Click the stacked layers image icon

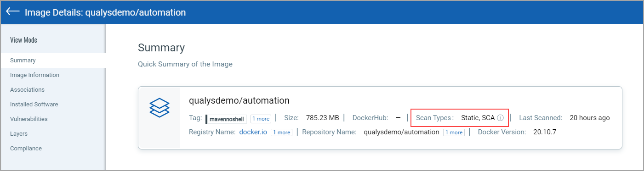tap(160, 108)
